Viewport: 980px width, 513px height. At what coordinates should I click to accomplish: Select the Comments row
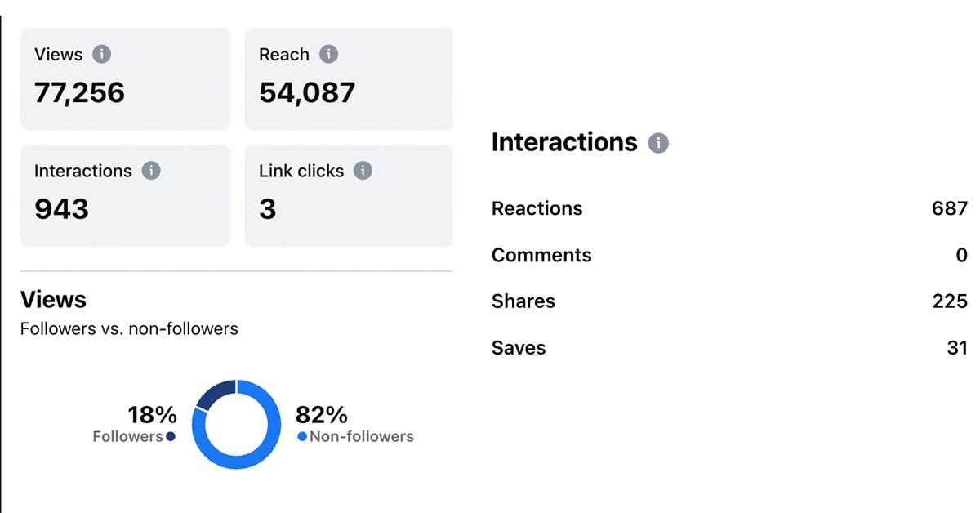tap(729, 255)
